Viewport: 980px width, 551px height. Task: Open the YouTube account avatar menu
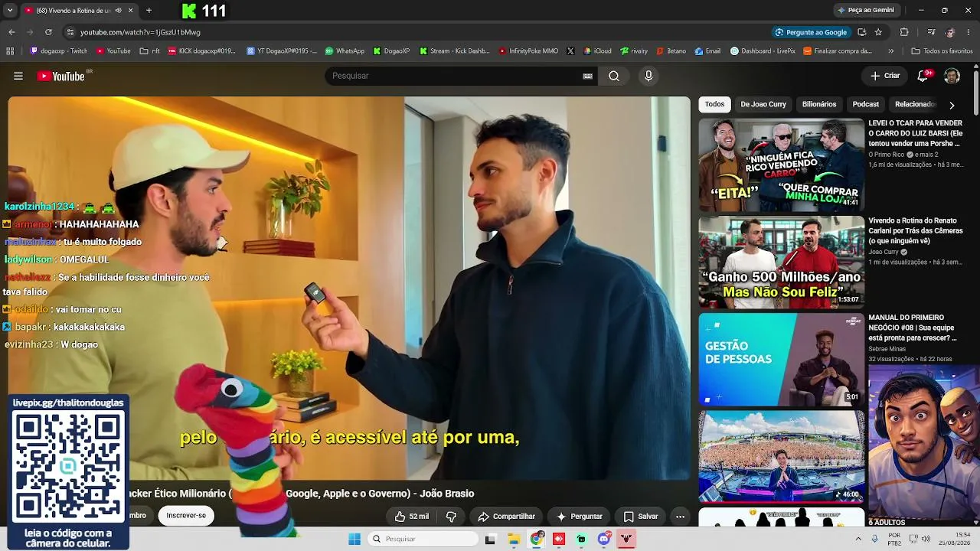(x=952, y=76)
